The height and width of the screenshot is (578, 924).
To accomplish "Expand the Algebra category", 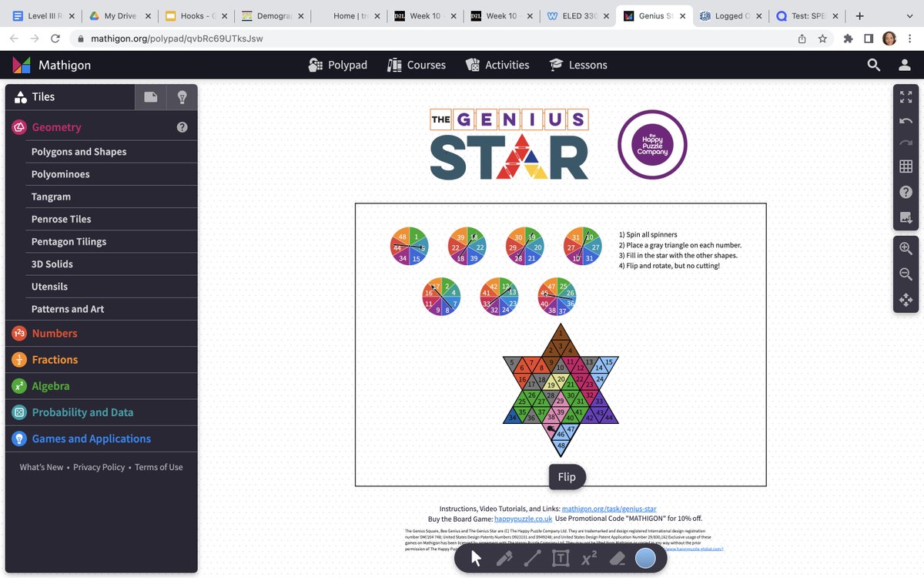I will click(x=101, y=385).
